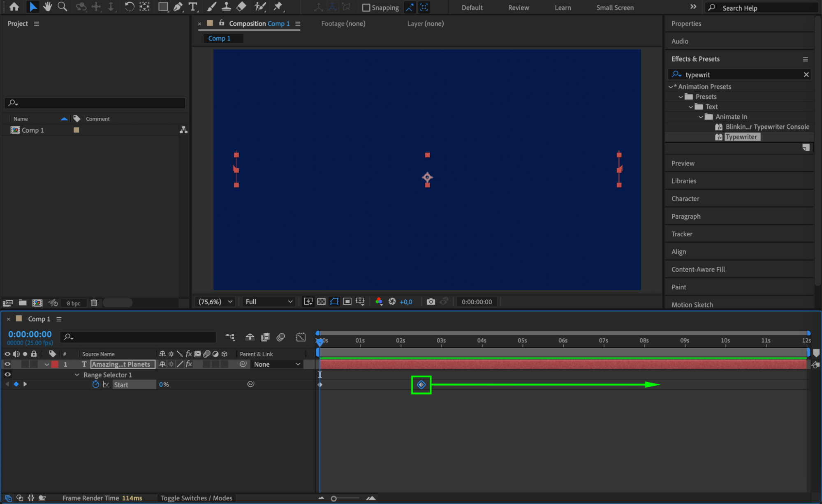
Task: Open the Character panel tab
Action: coord(685,199)
